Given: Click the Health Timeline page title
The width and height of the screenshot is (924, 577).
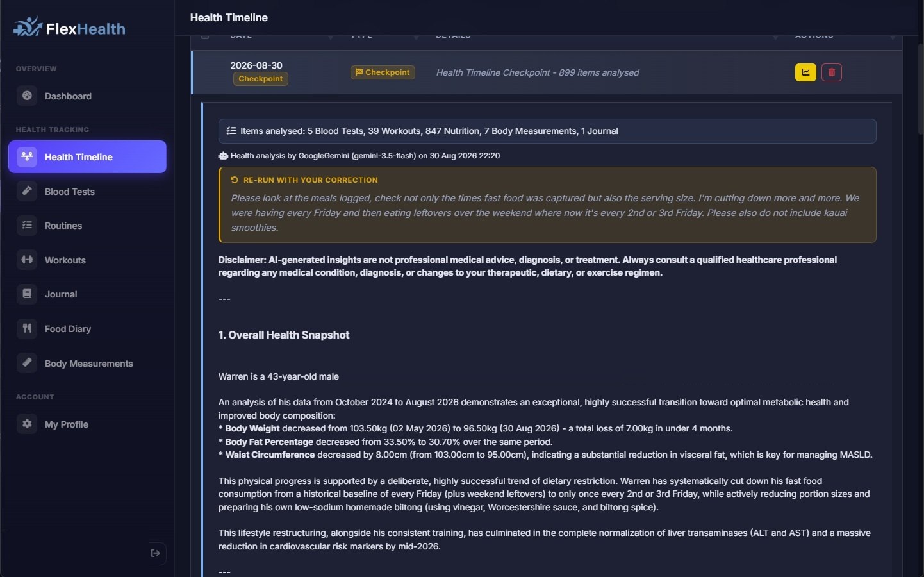Looking at the screenshot, I should 229,17.
